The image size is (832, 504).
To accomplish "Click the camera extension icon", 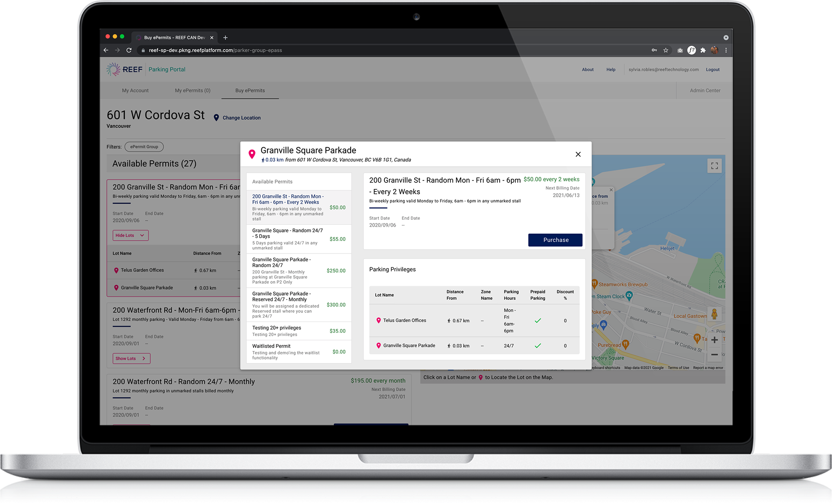I will coord(680,50).
